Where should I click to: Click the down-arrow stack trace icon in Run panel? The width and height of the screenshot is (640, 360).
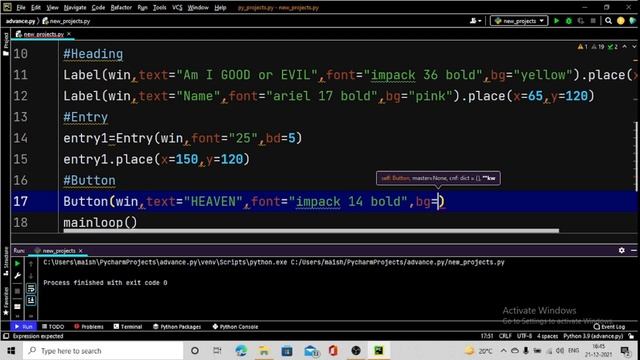coord(31,276)
